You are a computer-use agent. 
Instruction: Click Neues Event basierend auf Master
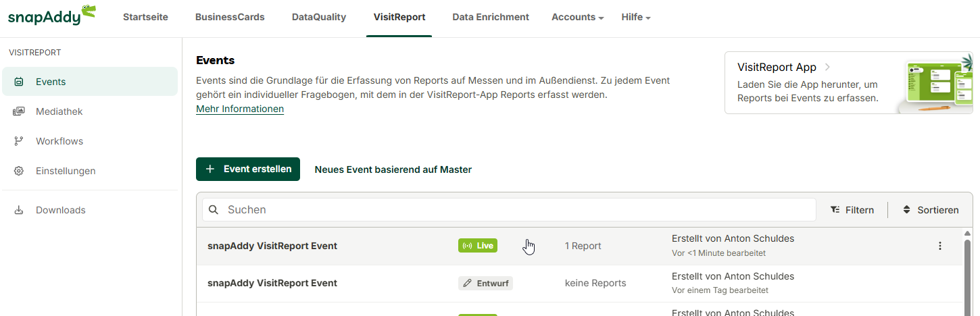coord(393,169)
